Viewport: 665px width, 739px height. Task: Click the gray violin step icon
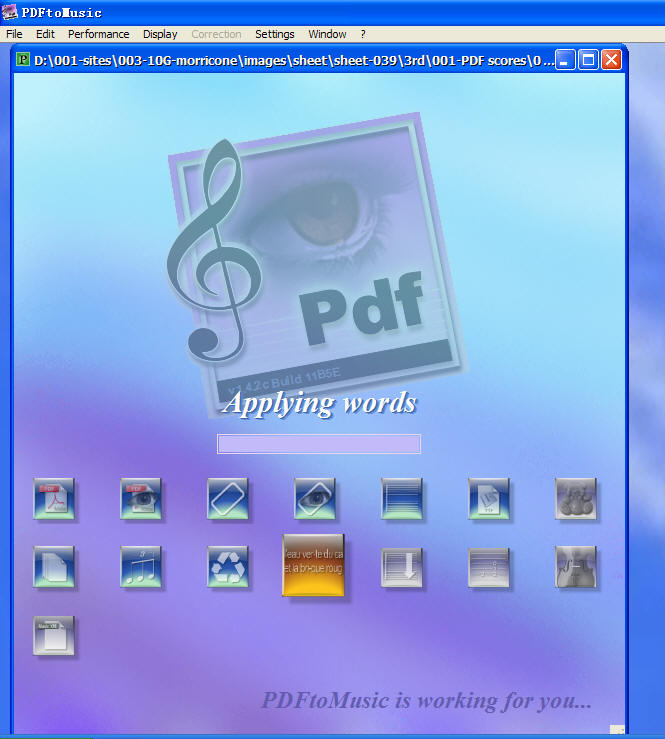pos(575,567)
